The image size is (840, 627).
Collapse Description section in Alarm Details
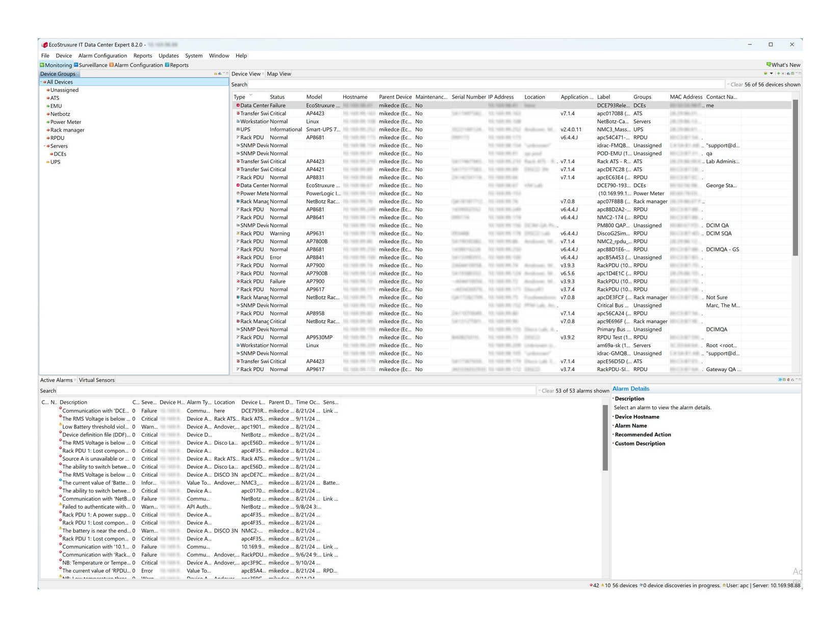(x=613, y=399)
